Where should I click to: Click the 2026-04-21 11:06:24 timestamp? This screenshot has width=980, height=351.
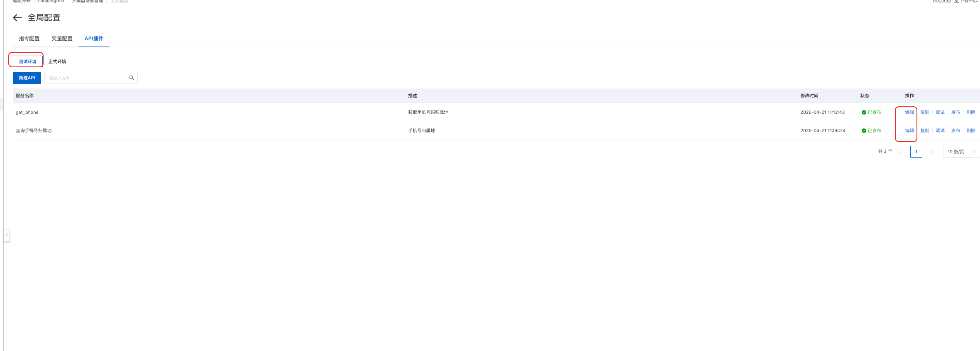[x=823, y=130]
